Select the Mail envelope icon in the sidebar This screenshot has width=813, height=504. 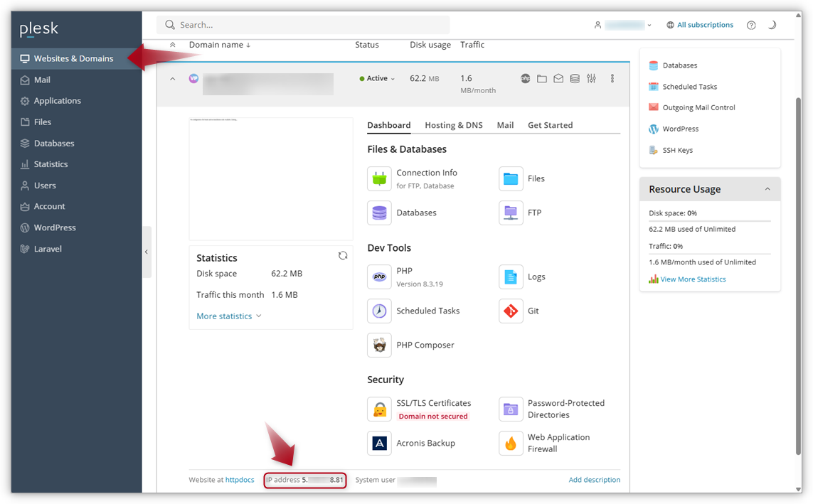26,80
